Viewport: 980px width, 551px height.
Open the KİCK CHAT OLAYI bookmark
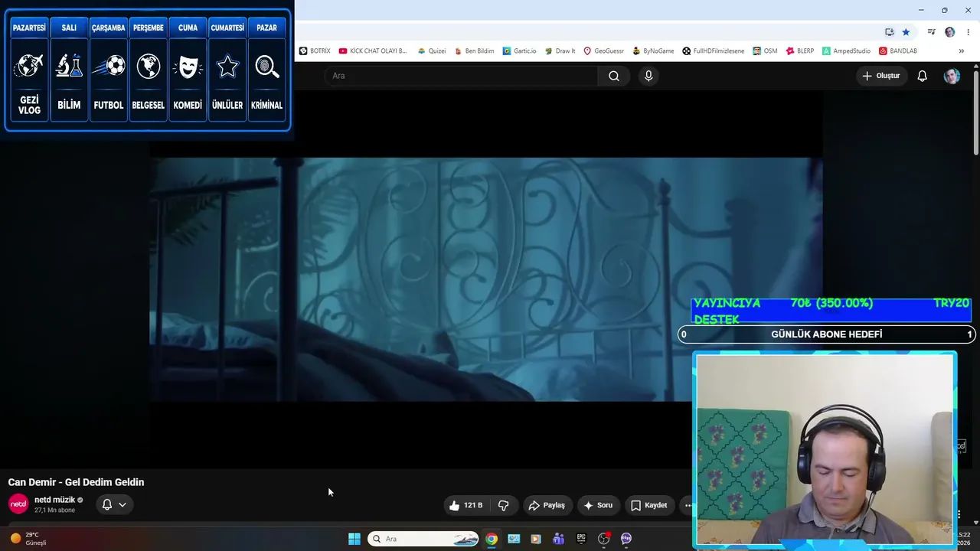373,51
